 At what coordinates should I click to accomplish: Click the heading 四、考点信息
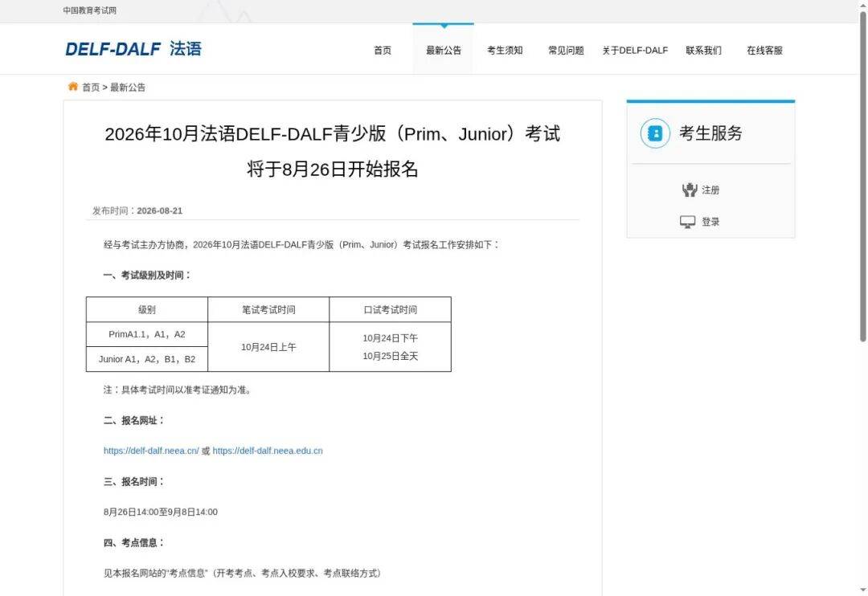(x=134, y=543)
